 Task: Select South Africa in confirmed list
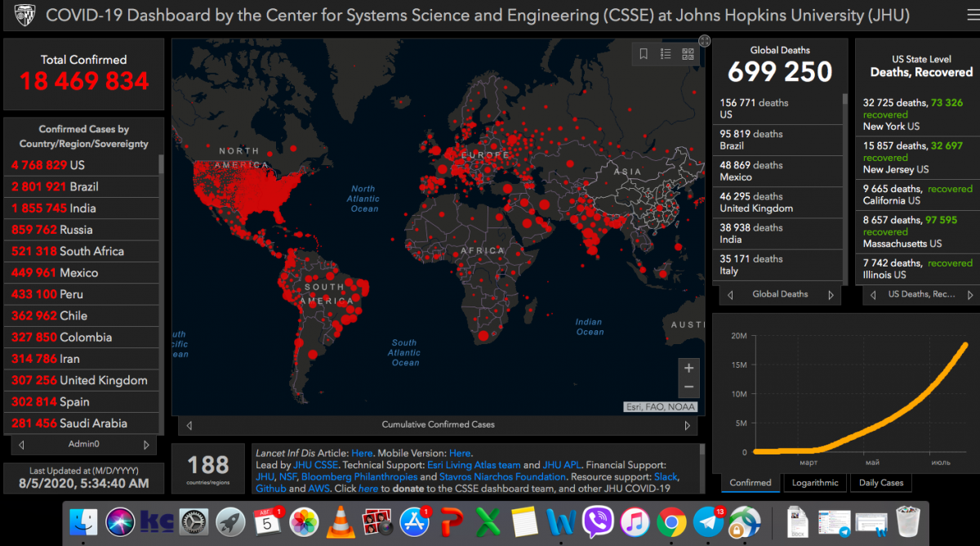coord(82,251)
